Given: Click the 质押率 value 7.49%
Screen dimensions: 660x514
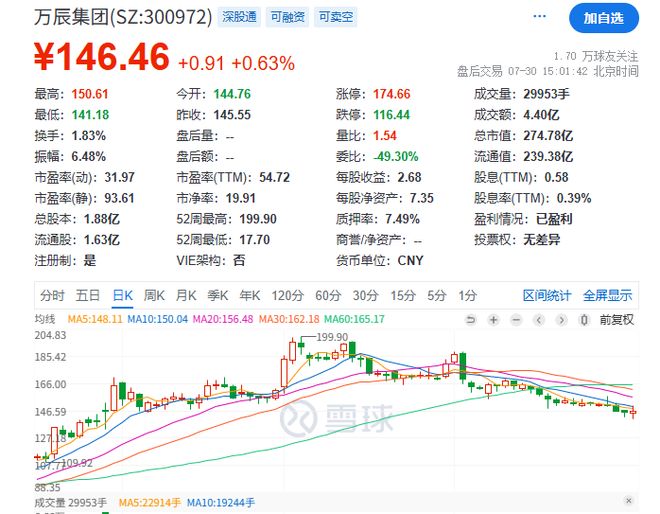Looking at the screenshot, I should (x=402, y=219).
